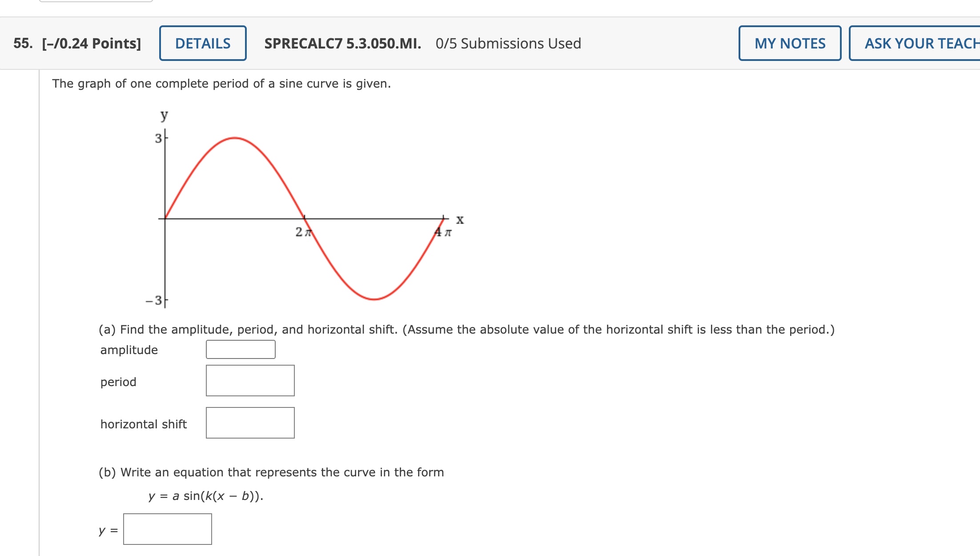Click the period answer field
Viewport: 980px width, 556px height.
(250, 381)
